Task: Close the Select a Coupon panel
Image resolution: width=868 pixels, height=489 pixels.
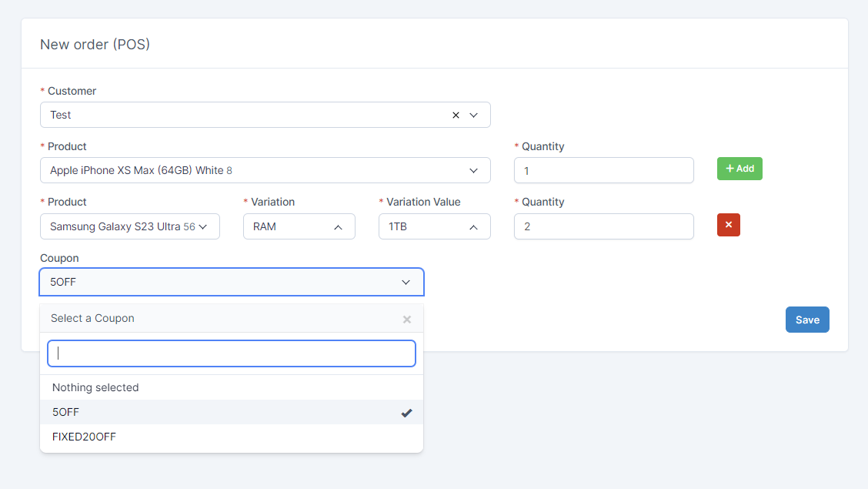Action: point(407,319)
